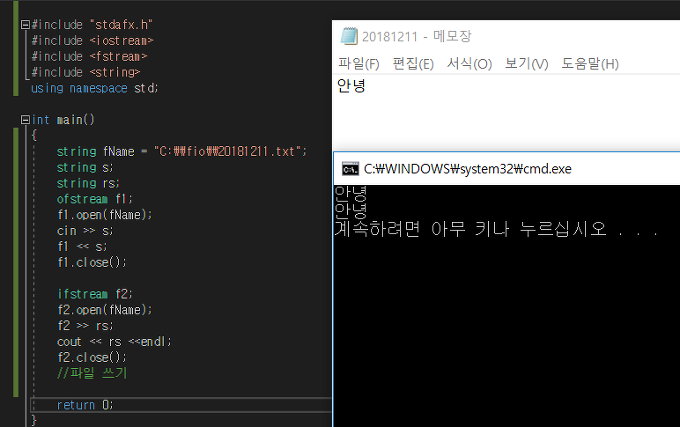The image size is (680, 427).
Task: Click the cin >> s; line
Action: [85, 231]
